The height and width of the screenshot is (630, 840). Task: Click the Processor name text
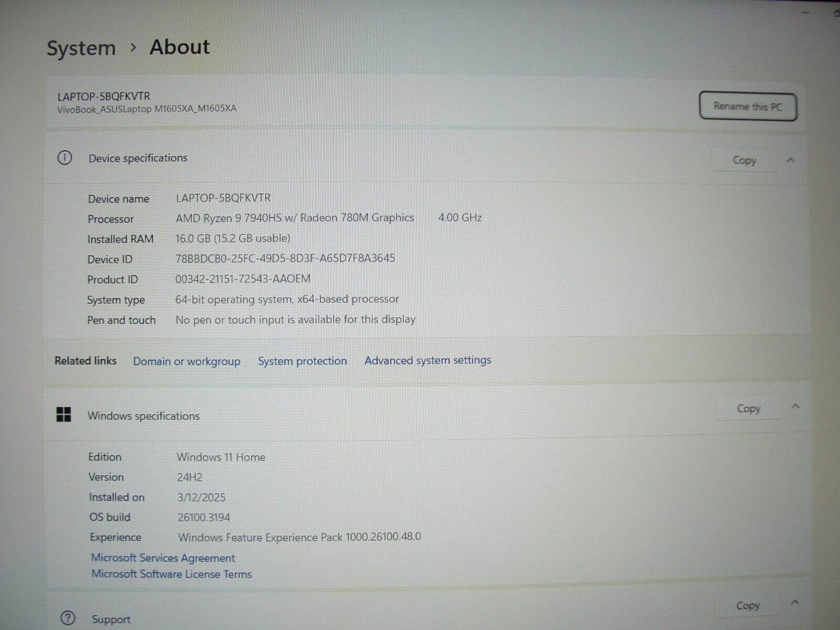[295, 218]
